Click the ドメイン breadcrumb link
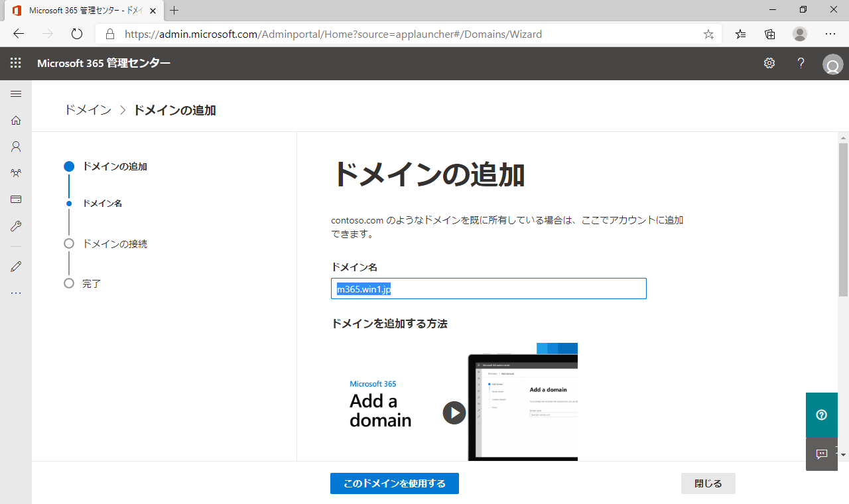The width and height of the screenshot is (849, 504). (x=88, y=110)
